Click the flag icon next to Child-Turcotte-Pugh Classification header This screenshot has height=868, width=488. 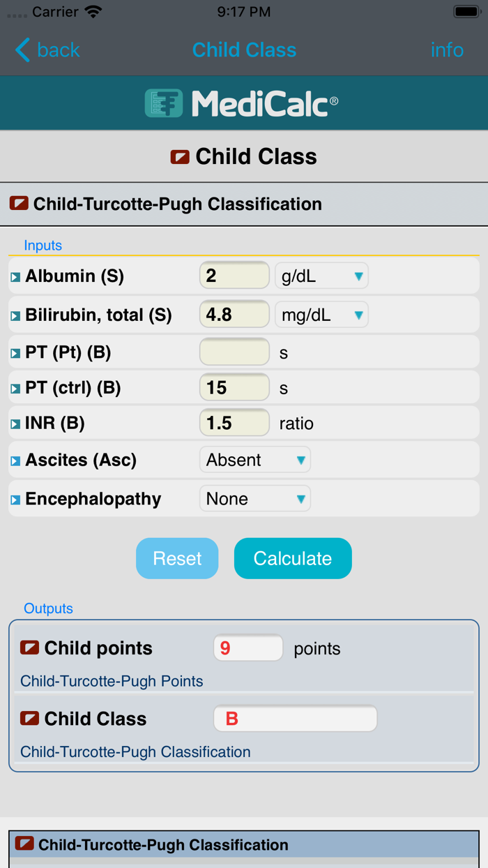(x=19, y=204)
